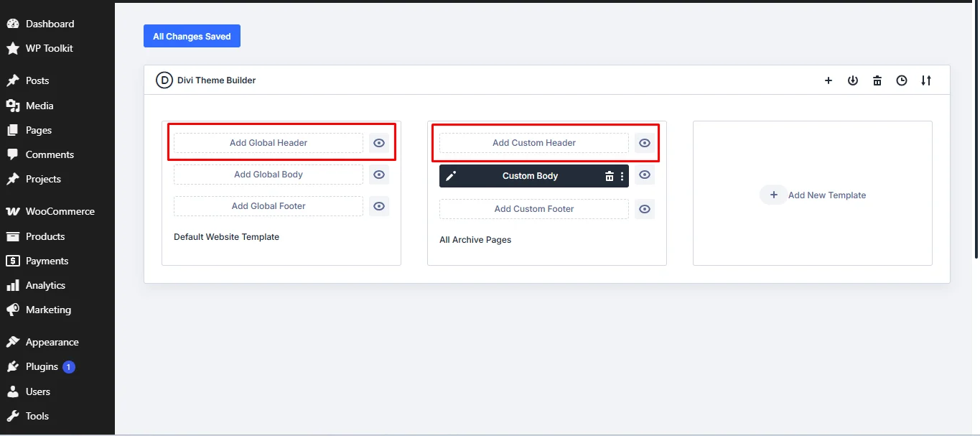
Task: Click the plus circle for new template
Action: [774, 195]
